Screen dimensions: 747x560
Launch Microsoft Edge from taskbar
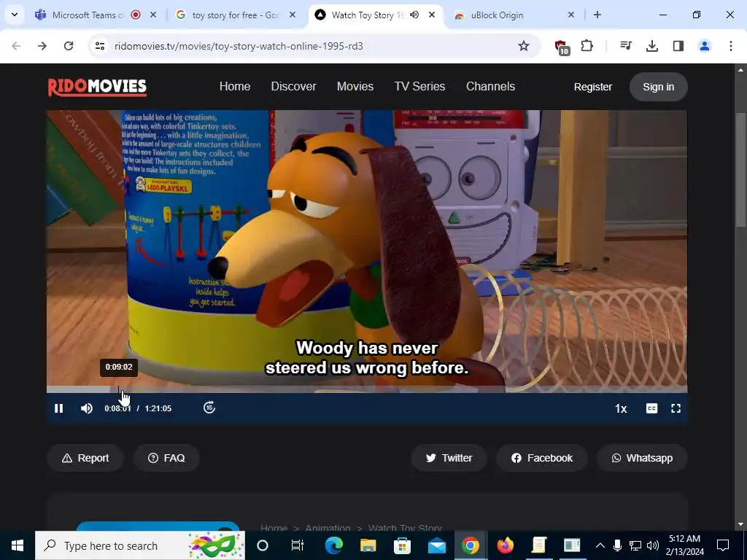(x=334, y=545)
